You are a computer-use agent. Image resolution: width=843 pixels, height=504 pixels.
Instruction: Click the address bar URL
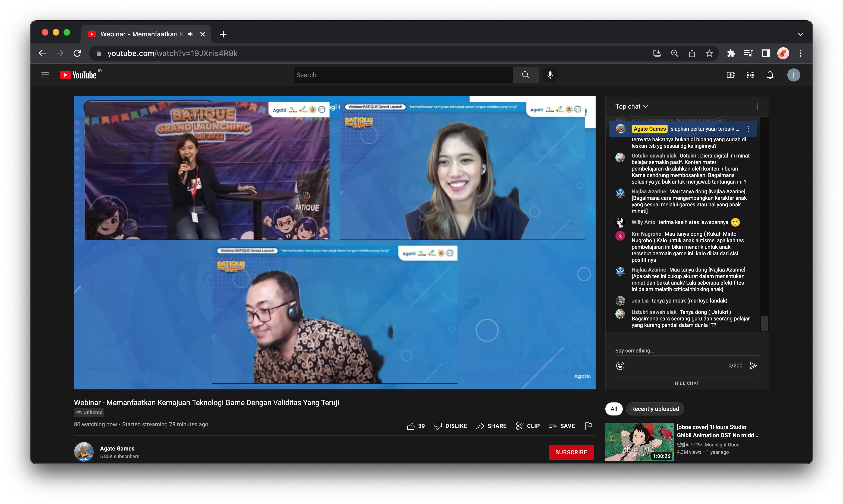[172, 53]
